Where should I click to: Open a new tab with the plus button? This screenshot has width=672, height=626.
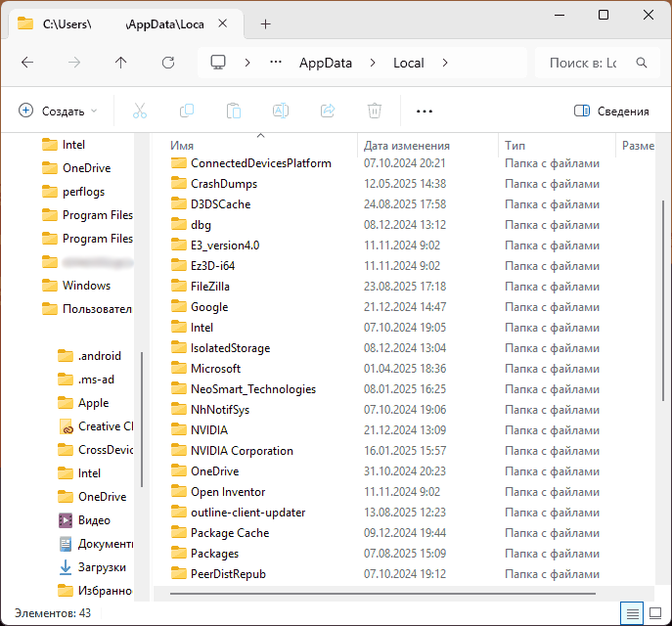click(266, 24)
